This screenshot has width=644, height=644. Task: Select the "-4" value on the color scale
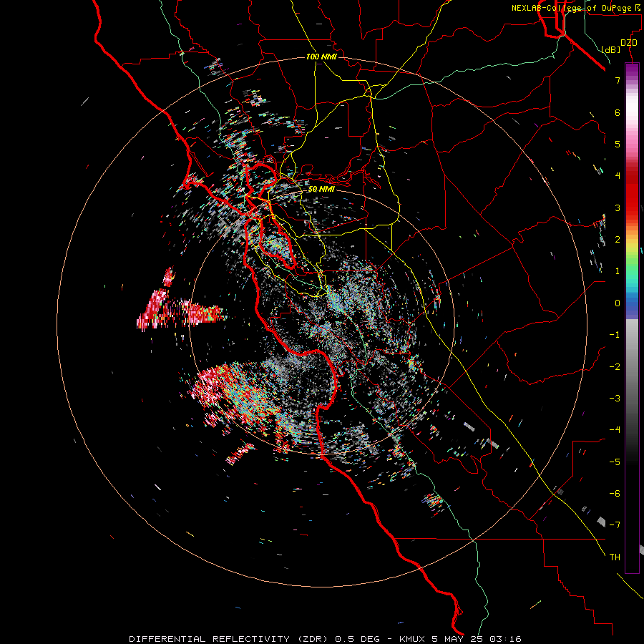[x=615, y=430]
